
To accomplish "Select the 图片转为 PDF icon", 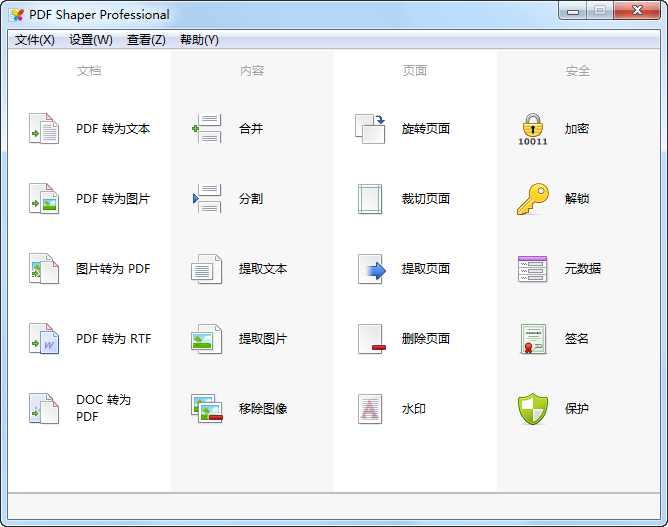I will 44,269.
